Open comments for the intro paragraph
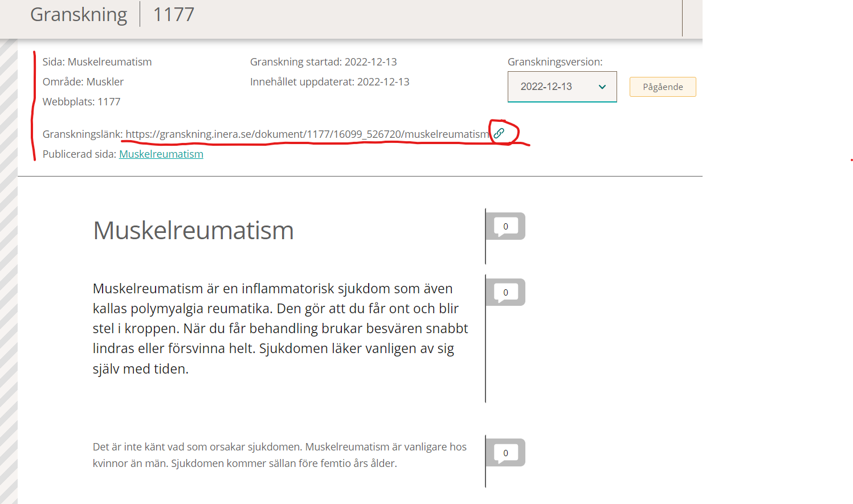The image size is (853, 504). (505, 293)
